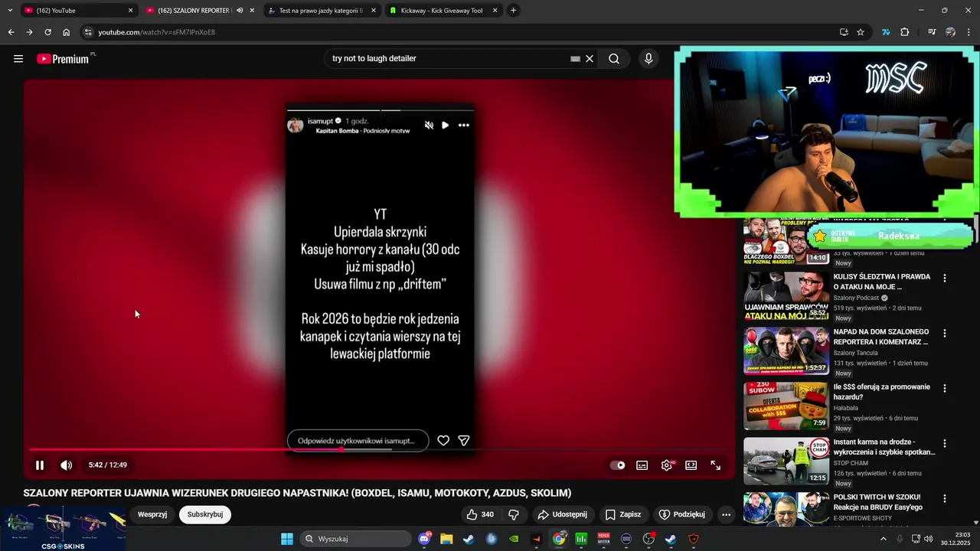Save the video with Zapisz

pyautogui.click(x=622, y=514)
